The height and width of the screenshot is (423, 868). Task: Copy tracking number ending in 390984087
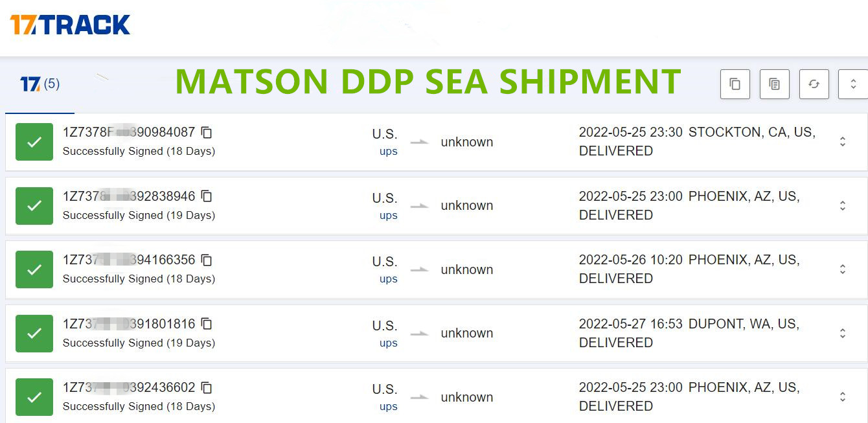coord(207,132)
